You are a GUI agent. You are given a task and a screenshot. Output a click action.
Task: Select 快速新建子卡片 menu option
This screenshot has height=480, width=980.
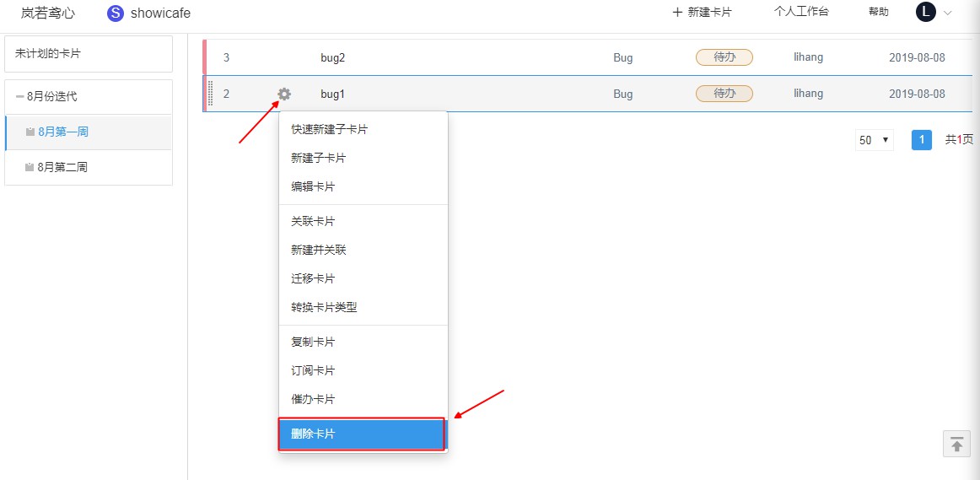329,129
